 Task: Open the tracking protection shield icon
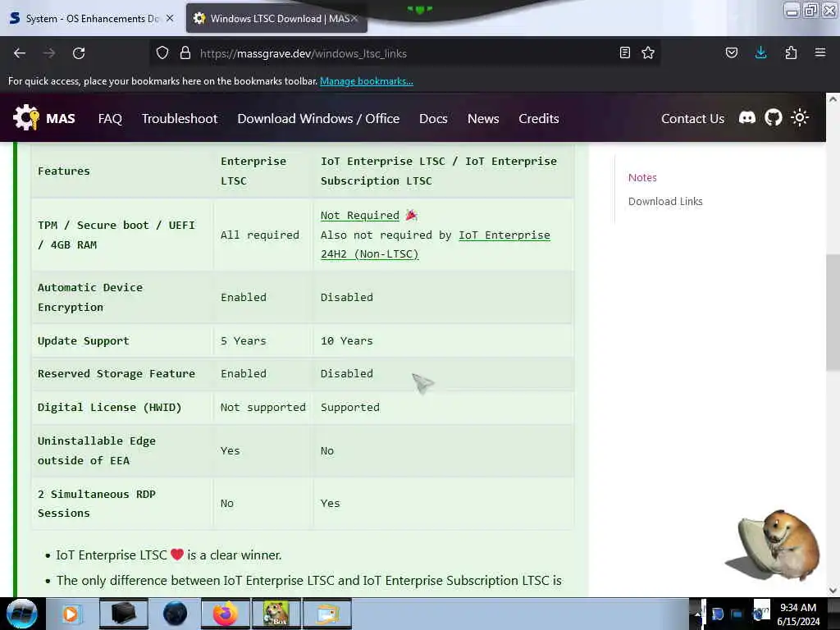click(x=162, y=53)
